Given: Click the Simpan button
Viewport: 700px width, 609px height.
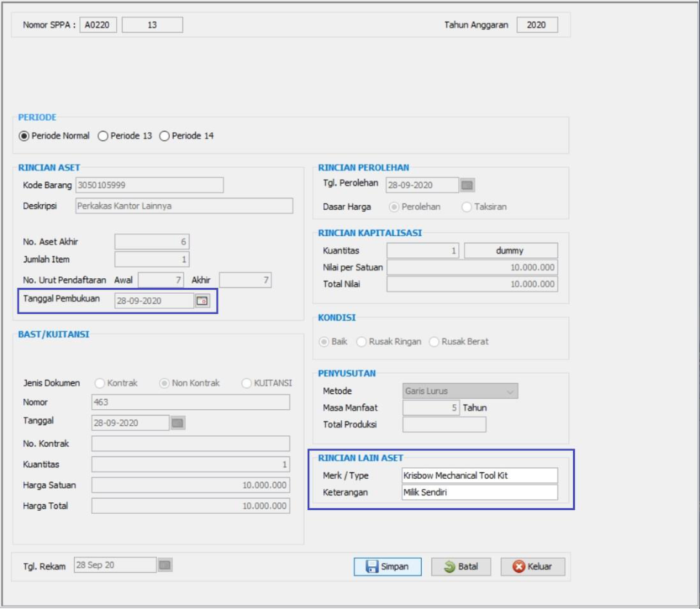Looking at the screenshot, I should click(388, 567).
